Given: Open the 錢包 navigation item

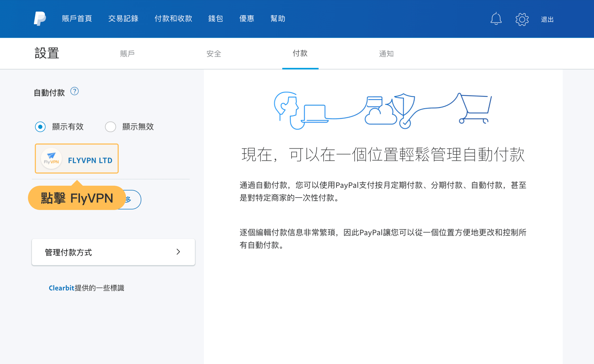Looking at the screenshot, I should [x=215, y=18].
